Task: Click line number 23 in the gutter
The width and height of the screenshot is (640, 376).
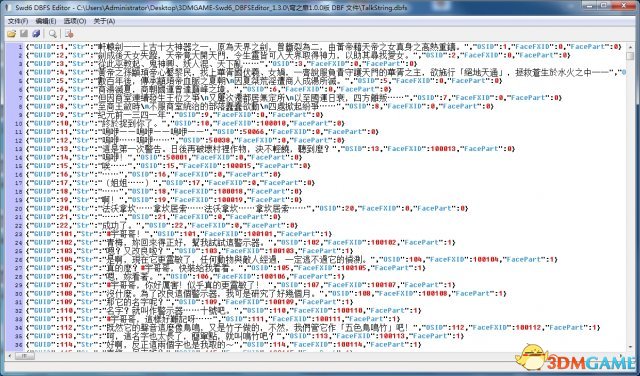Action: pos(19,234)
